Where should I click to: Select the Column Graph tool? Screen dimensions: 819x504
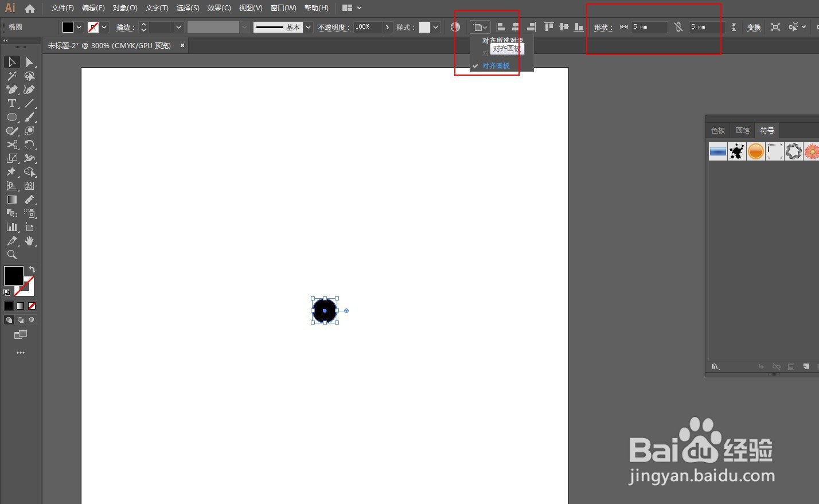point(12,227)
